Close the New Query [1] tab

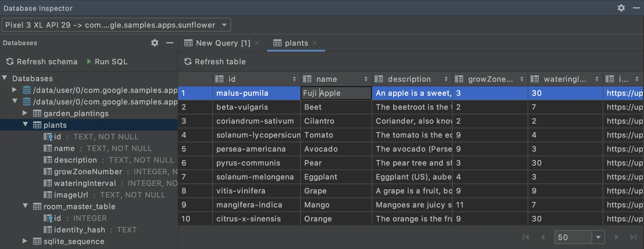point(257,43)
